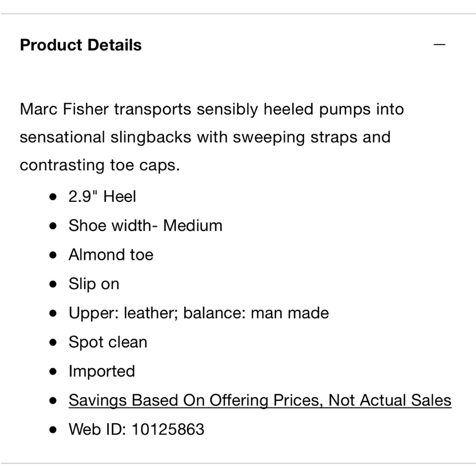Click the word 'slingbacks' in description
Image resolution: width=476 pixels, height=476 pixels.
point(151,137)
